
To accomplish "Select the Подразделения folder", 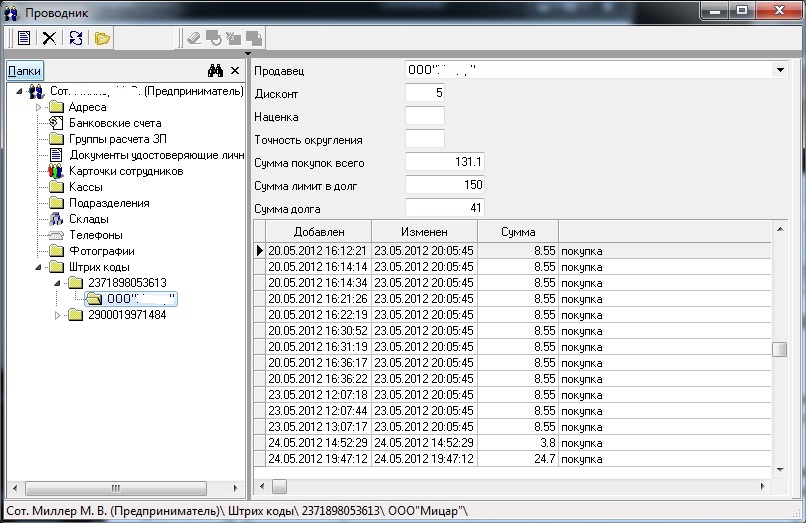I will click(x=109, y=203).
